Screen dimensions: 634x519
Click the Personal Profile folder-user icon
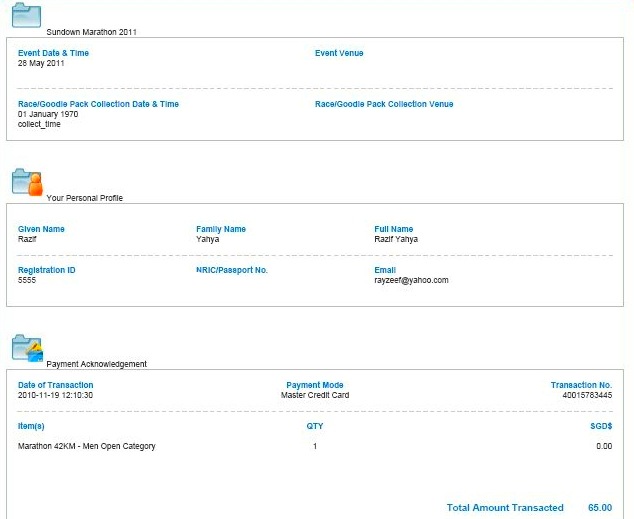pos(27,182)
